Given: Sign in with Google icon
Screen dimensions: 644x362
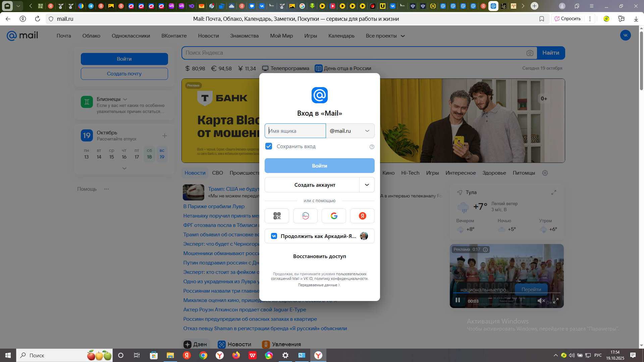Looking at the screenshot, I should point(334,216).
